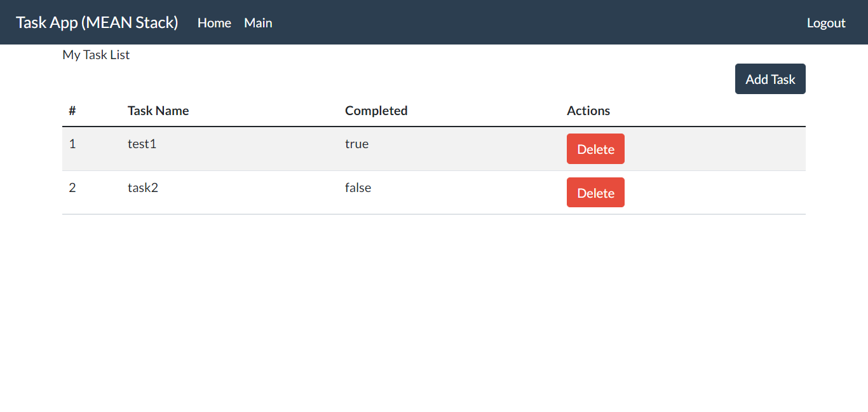Delete the test1 task
Image resolution: width=868 pixels, height=412 pixels.
(x=595, y=149)
